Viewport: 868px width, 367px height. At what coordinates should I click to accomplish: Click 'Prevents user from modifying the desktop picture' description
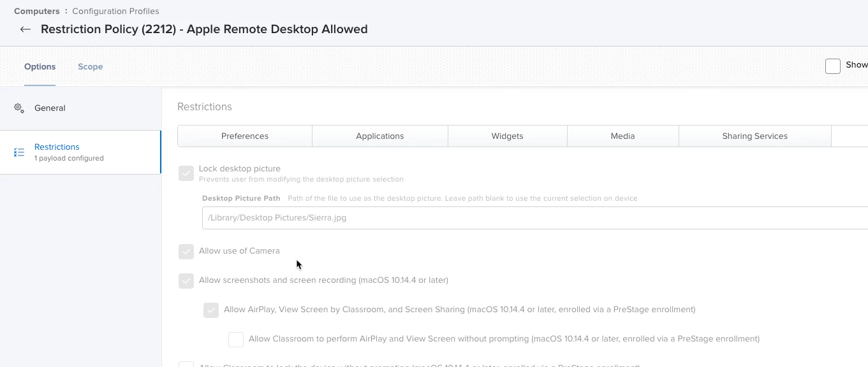pyautogui.click(x=301, y=179)
